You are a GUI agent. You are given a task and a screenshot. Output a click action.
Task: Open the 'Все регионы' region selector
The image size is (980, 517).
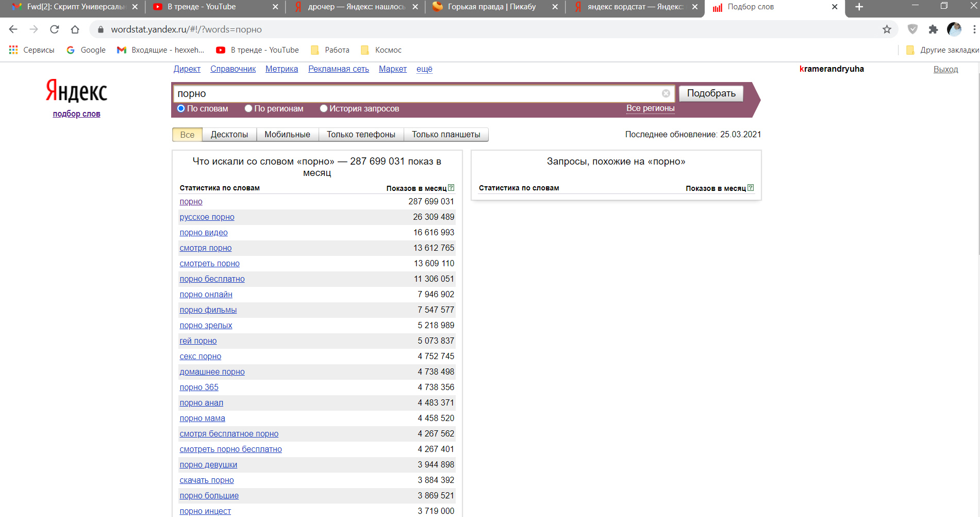tap(650, 108)
